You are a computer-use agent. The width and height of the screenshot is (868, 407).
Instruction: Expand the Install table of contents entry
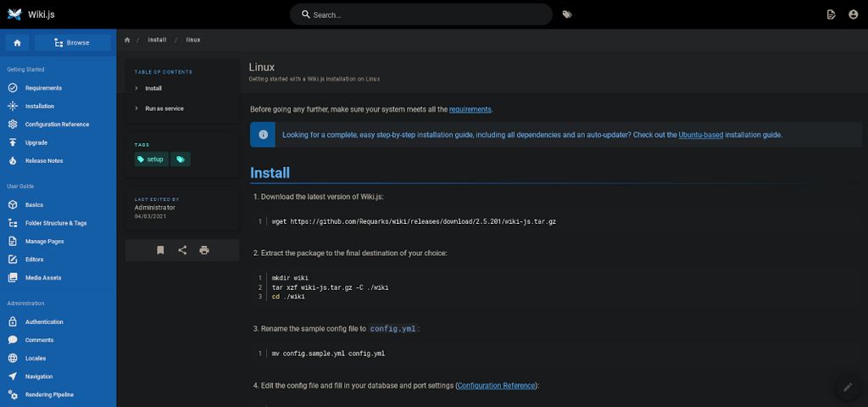(182, 88)
